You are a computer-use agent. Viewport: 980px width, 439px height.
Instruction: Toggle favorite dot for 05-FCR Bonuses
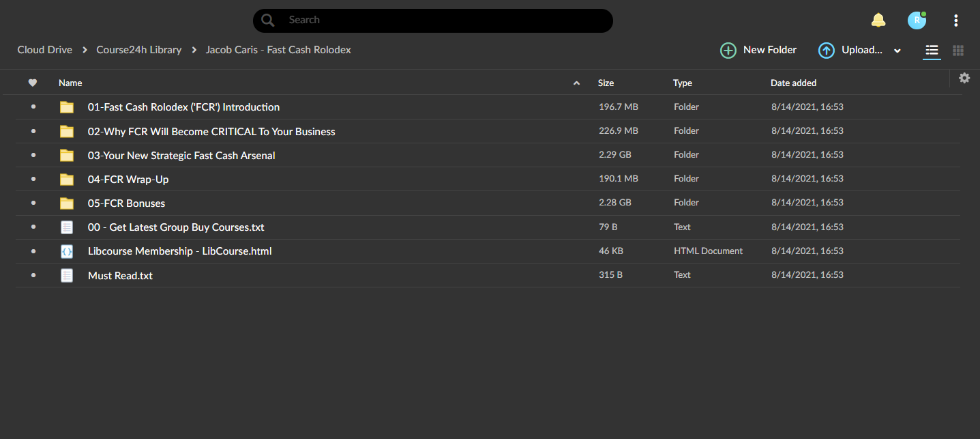tap(33, 203)
